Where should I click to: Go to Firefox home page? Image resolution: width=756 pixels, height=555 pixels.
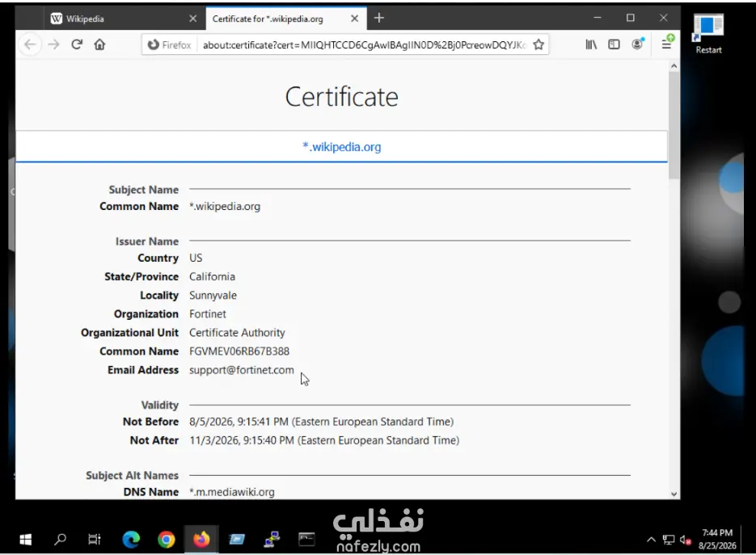99,44
